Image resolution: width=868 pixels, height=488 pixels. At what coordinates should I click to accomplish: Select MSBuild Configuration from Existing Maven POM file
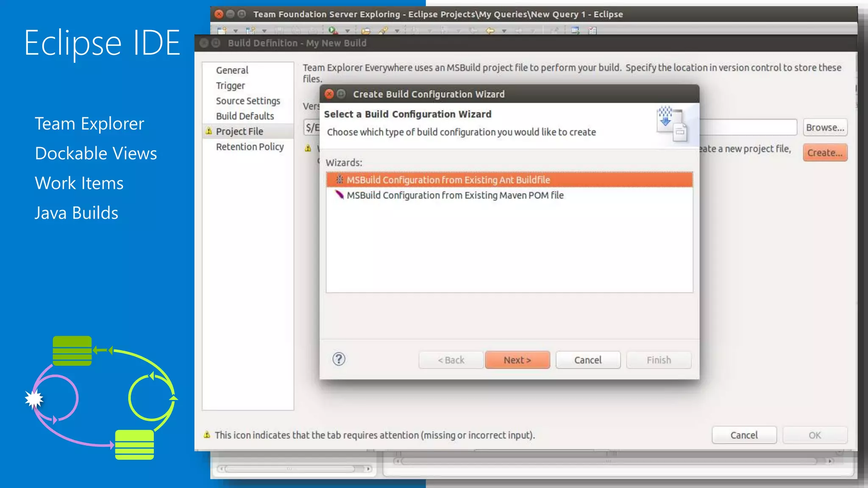pyautogui.click(x=509, y=195)
